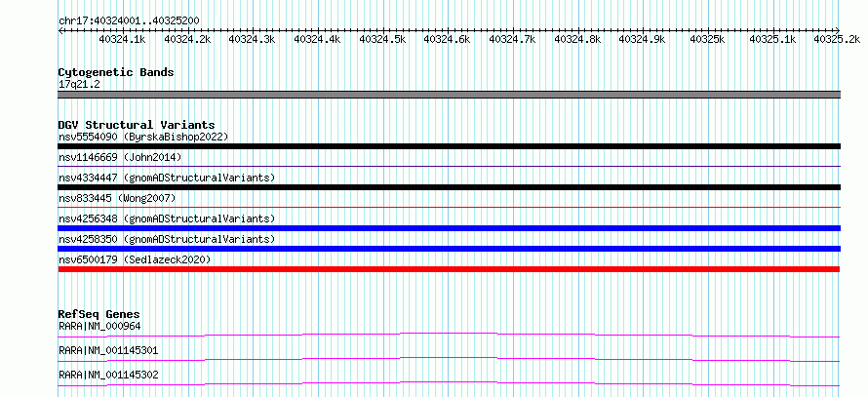
Task: Open variant nsv6500179 (Sedlazeck2020) label
Action: (x=135, y=259)
